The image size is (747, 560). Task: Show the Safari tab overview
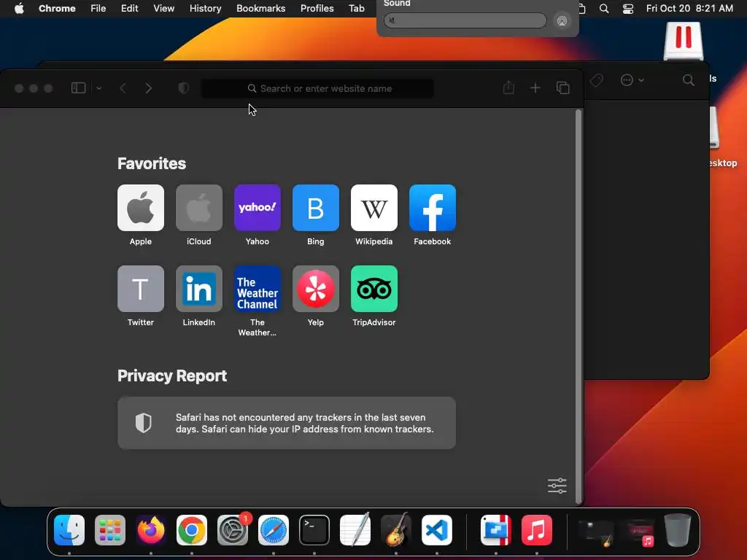pos(563,88)
